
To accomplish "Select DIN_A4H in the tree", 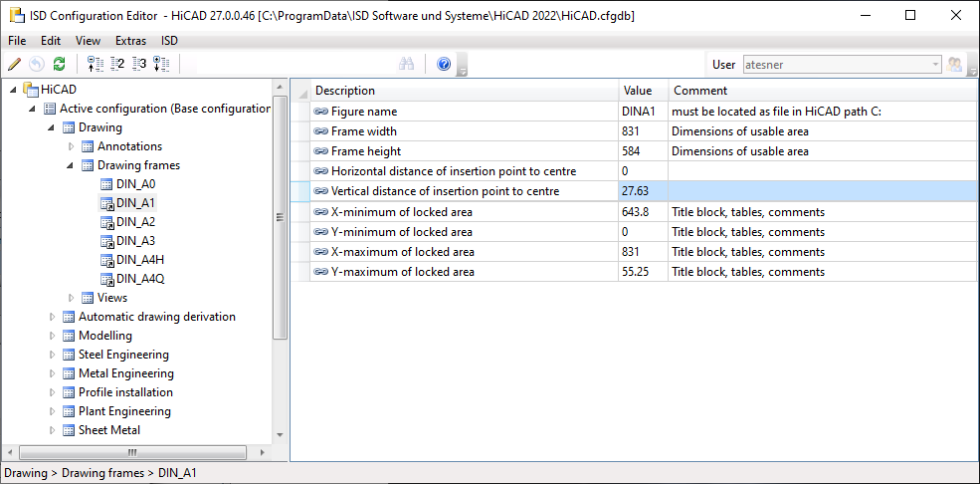I will 140,260.
